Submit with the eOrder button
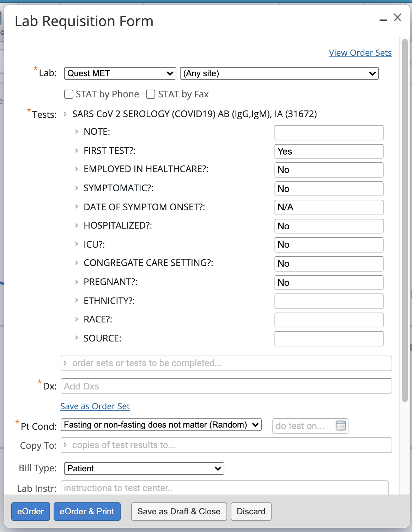Viewport: 412px width, 532px height. [x=30, y=511]
